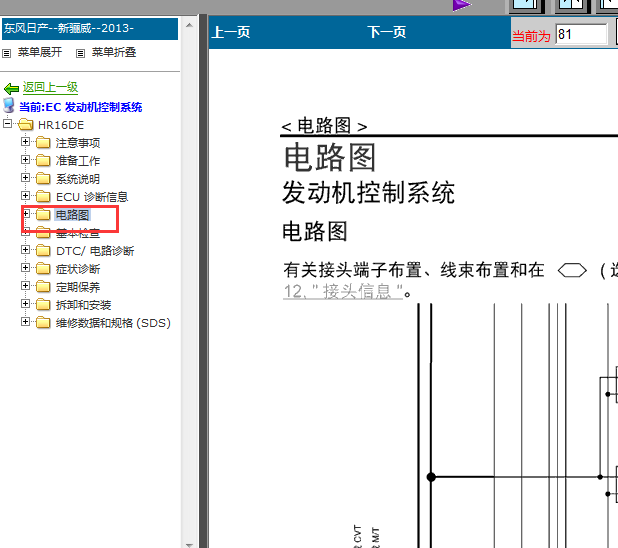Click the < 电路图 > section header
This screenshot has height=548, width=618.
pyautogui.click(x=324, y=126)
